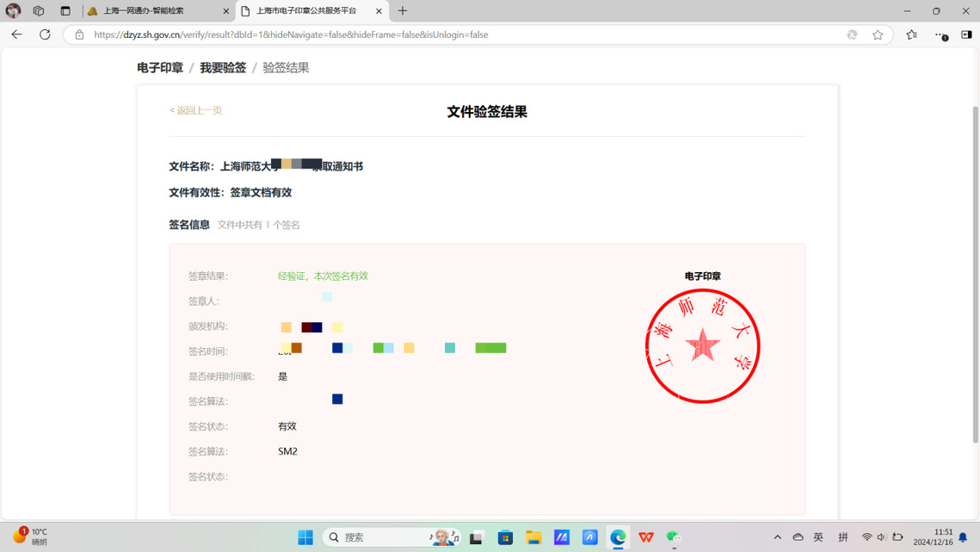Open Edge settings and more menu
The image size is (980, 552).
tap(940, 34)
